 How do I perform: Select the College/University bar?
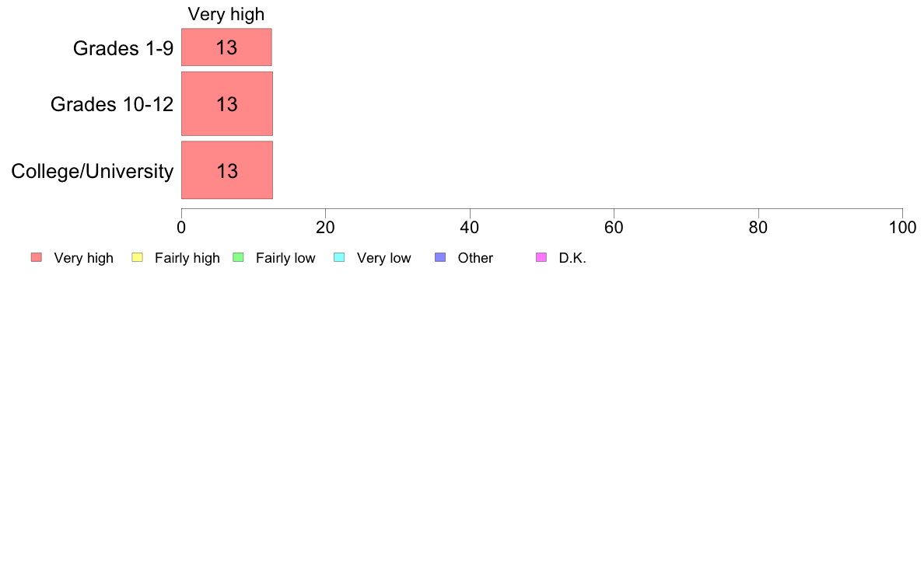[227, 170]
